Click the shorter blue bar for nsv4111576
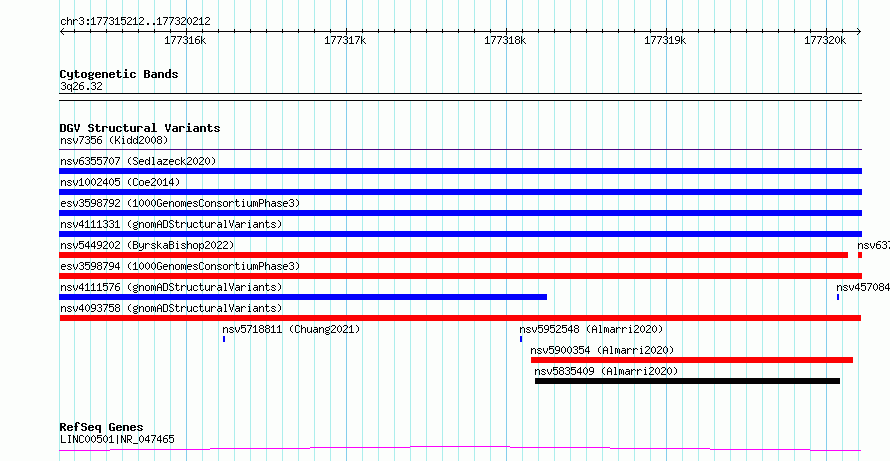 pos(303,297)
